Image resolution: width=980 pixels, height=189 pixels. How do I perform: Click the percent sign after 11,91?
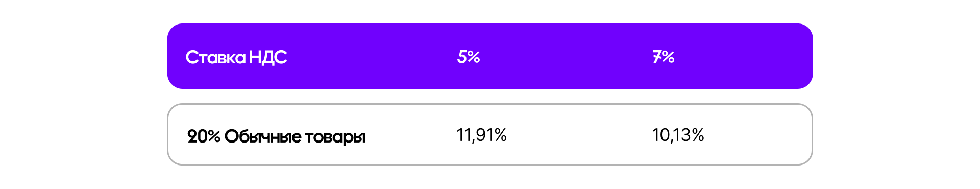tap(500, 135)
